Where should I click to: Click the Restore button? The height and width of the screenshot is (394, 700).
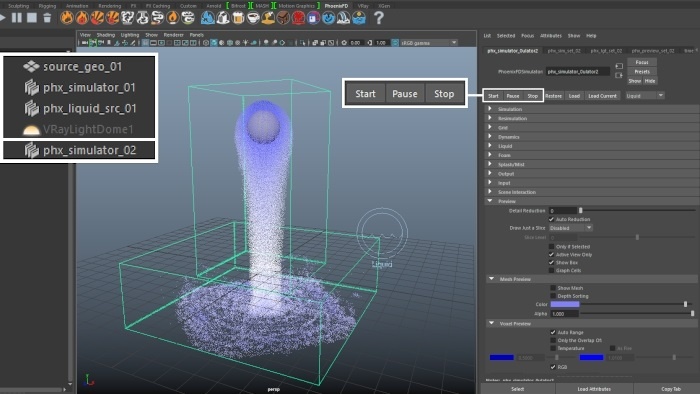click(553, 96)
